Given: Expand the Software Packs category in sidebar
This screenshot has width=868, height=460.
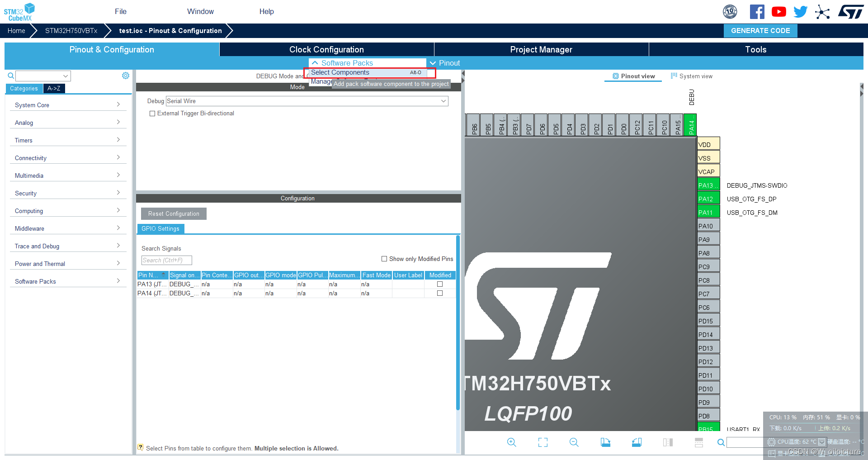Looking at the screenshot, I should pos(68,281).
